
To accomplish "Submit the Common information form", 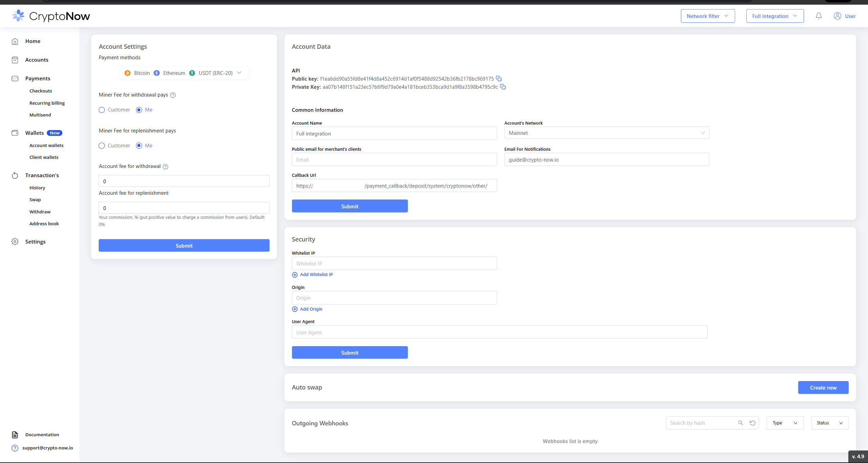I will click(350, 206).
